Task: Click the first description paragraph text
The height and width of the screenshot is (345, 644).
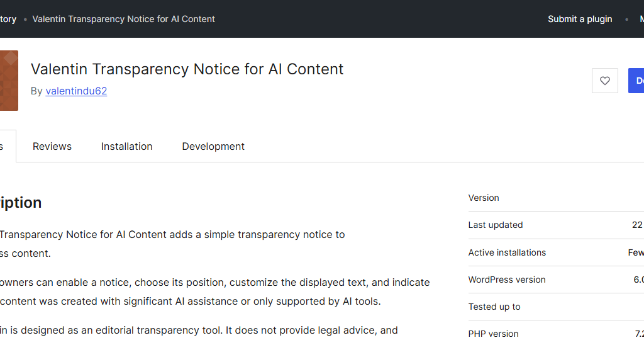Action: coord(172,244)
